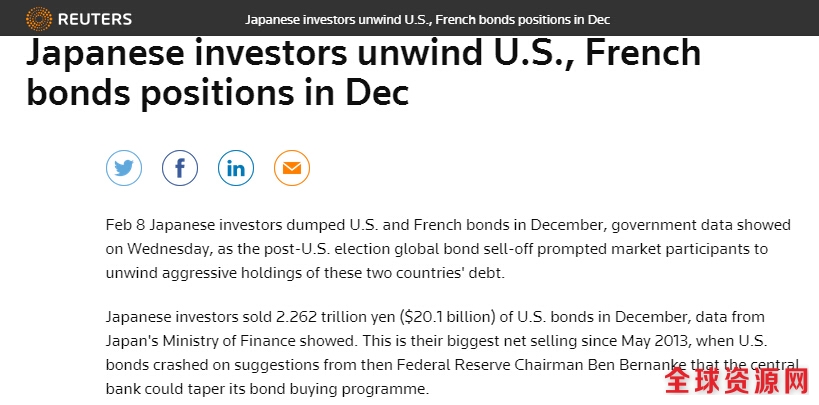
Task: Email this article using envelope icon
Action: [292, 168]
